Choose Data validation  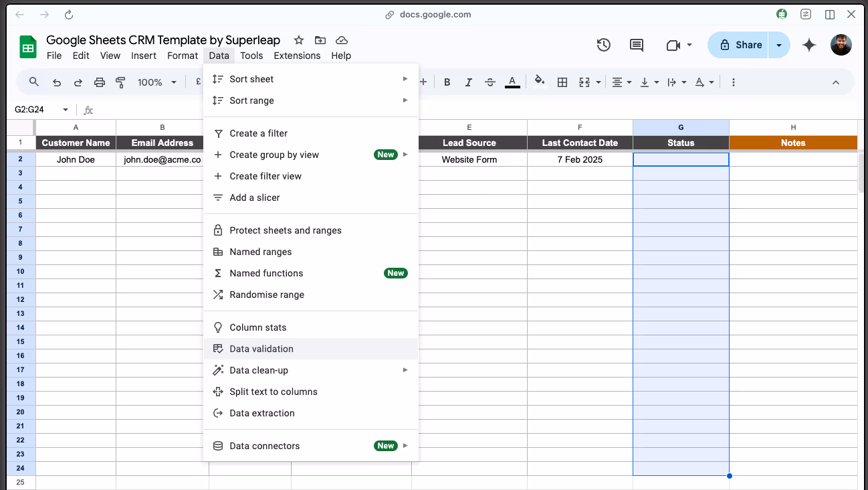[311, 349]
